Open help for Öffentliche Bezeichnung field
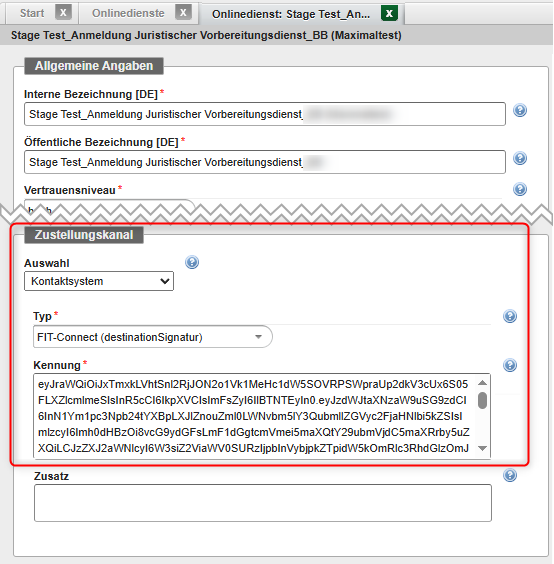Image resolution: width=554 pixels, height=564 pixels. 520,158
